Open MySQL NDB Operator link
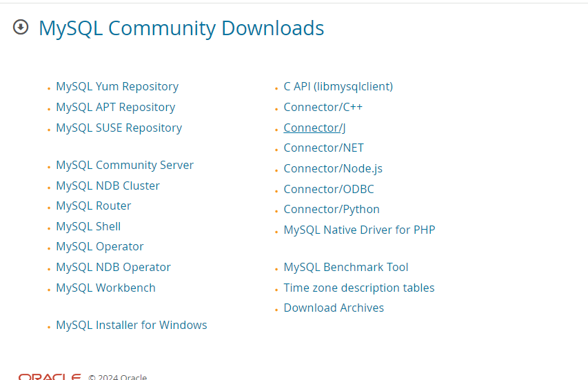Viewport: 588px width, 380px height. [x=113, y=267]
